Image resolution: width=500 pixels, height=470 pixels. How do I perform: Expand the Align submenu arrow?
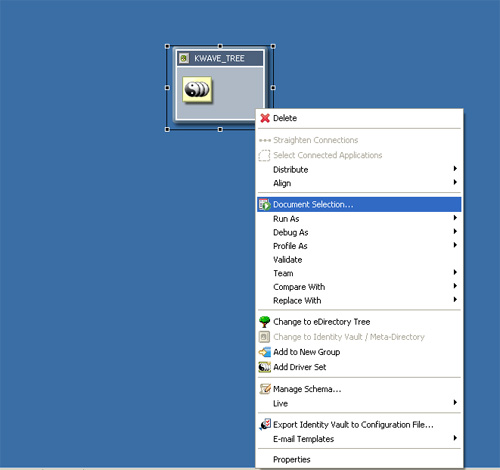[x=455, y=182]
